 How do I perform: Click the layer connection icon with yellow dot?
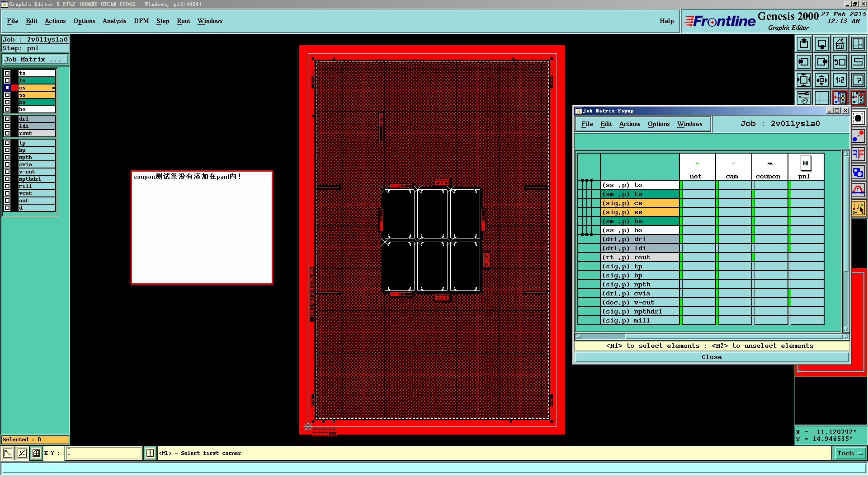pyautogui.click(x=840, y=98)
